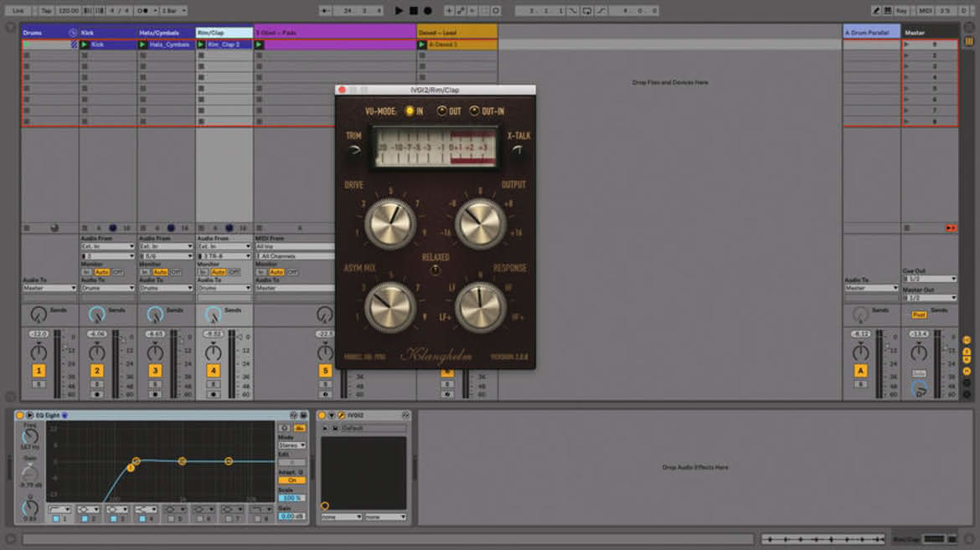
Task: Start playback with the transport Play button
Action: point(399,11)
